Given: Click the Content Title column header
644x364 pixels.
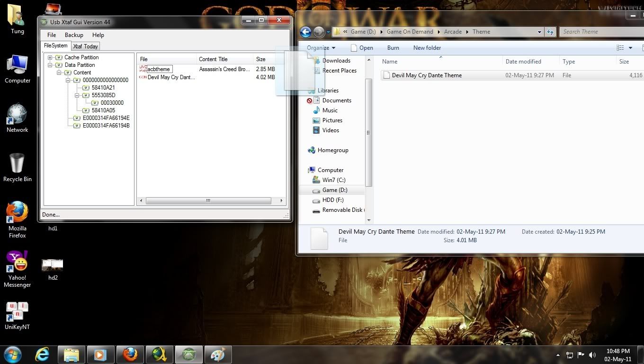Looking at the screenshot, I should click(x=224, y=59).
